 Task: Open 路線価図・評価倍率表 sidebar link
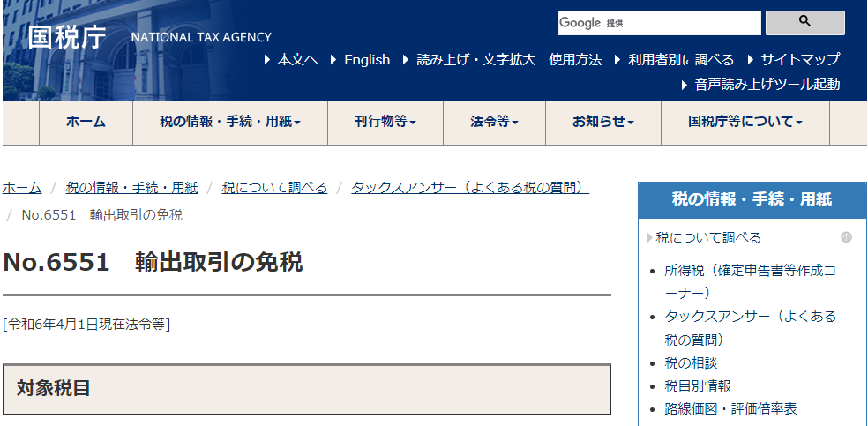(x=730, y=409)
